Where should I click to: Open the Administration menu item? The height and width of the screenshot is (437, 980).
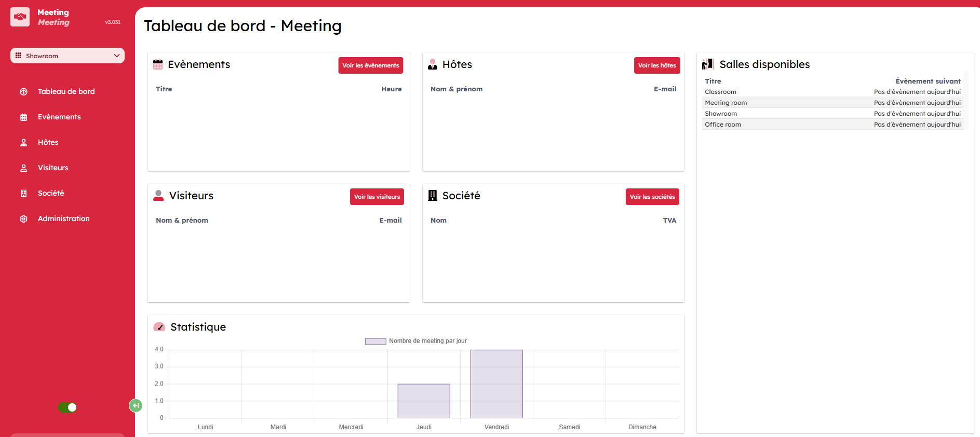coord(63,218)
